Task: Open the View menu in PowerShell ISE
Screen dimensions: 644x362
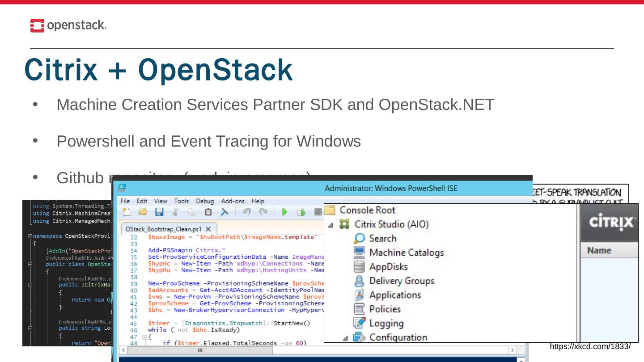Action: click(x=161, y=201)
